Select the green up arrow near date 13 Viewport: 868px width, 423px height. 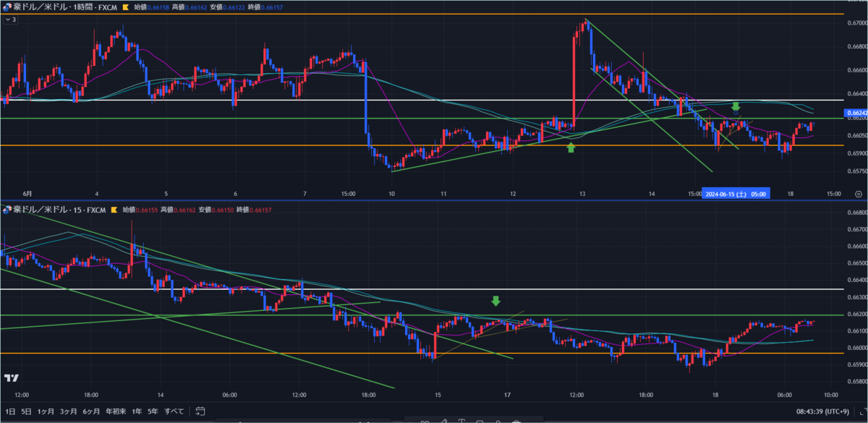(x=571, y=148)
